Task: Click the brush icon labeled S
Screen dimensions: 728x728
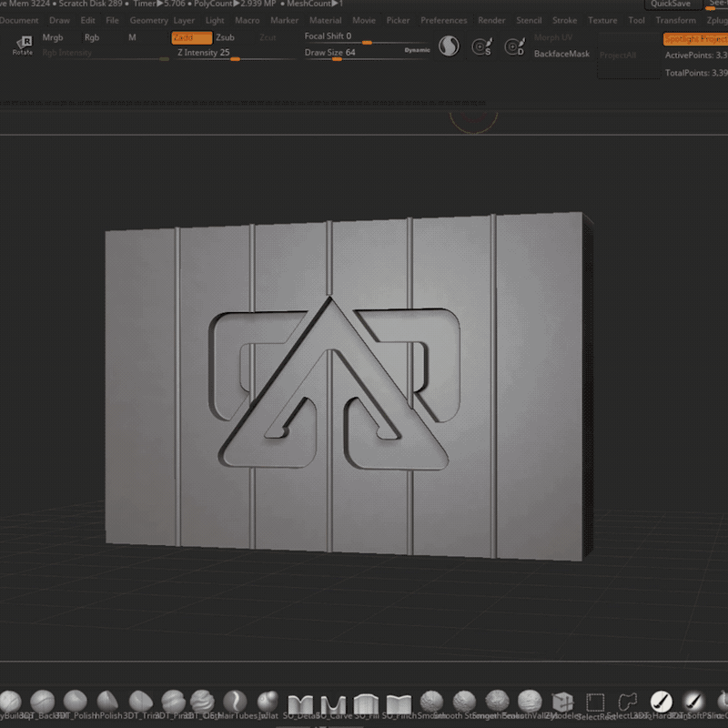Action: [x=481, y=46]
